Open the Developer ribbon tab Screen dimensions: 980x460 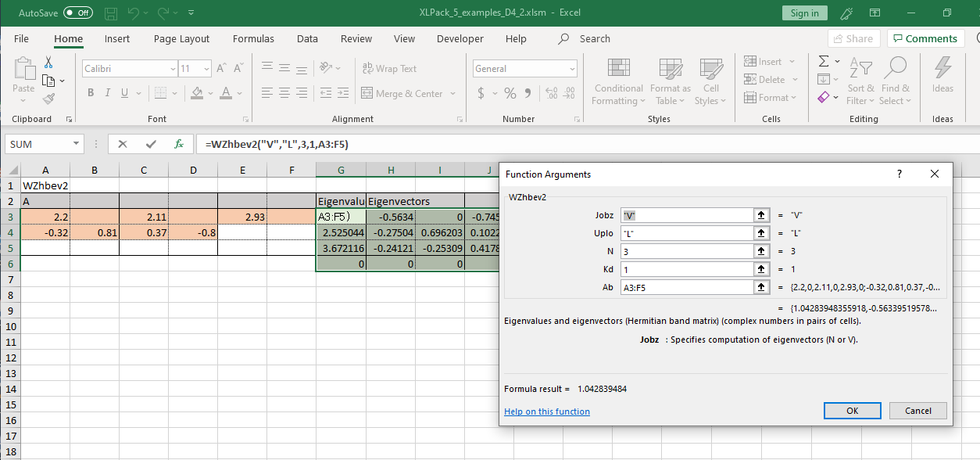[460, 38]
